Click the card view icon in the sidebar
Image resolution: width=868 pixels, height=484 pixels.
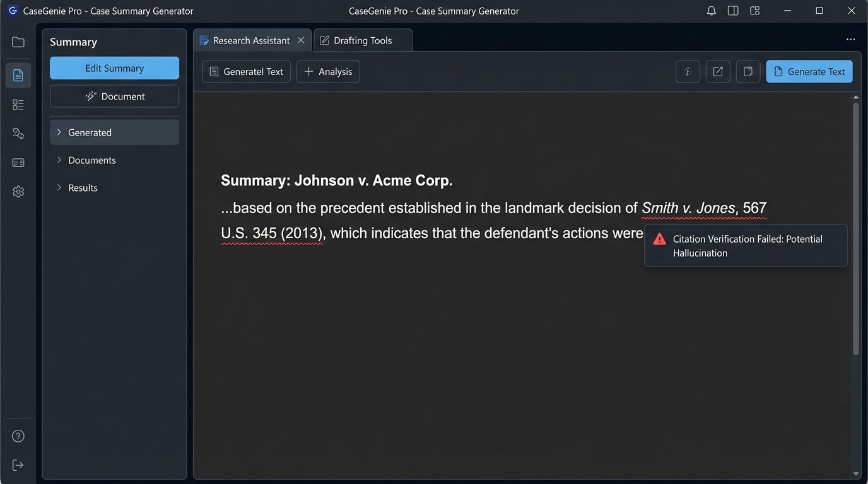[x=18, y=162]
